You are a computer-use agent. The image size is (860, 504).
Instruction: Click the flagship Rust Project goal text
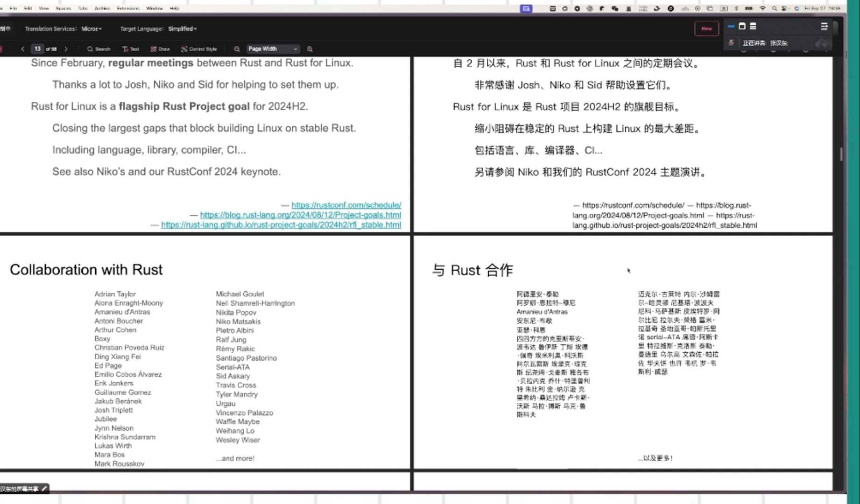pos(184,106)
